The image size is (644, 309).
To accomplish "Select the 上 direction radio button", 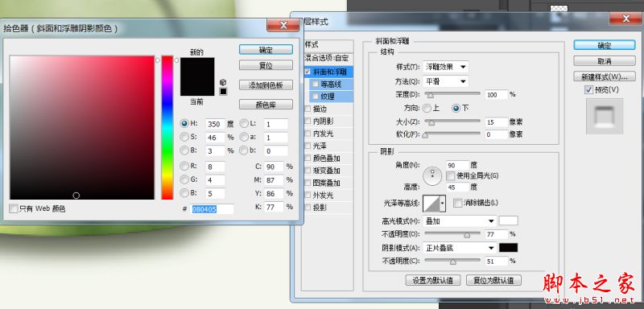I will click(427, 109).
